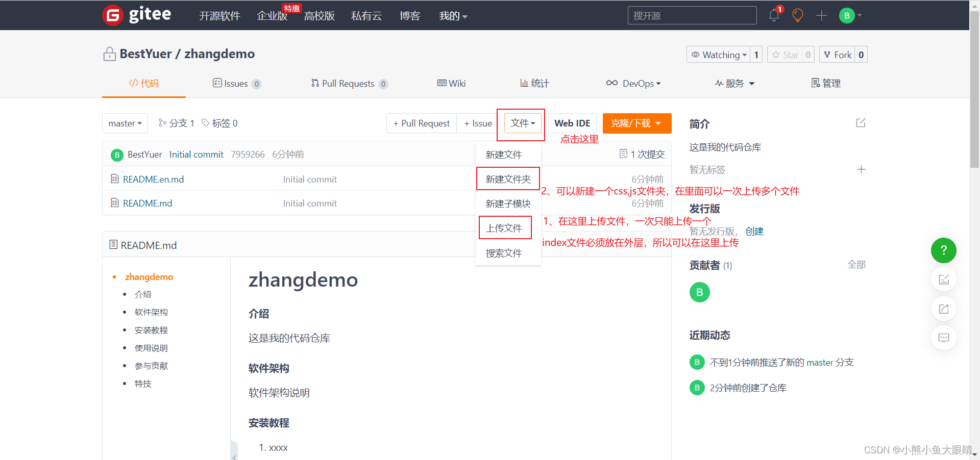Click the BestYuer owner link in title
Image resolution: width=980 pixels, height=460 pixels.
[145, 54]
